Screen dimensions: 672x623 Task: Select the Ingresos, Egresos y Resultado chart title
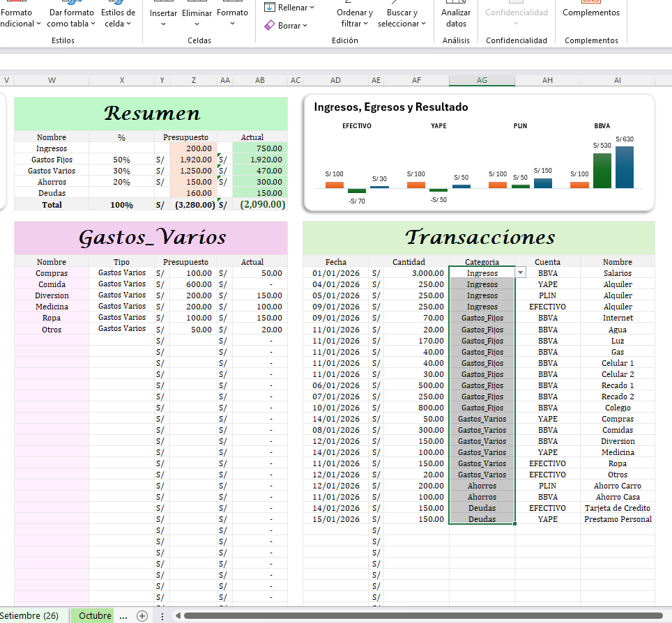click(391, 107)
